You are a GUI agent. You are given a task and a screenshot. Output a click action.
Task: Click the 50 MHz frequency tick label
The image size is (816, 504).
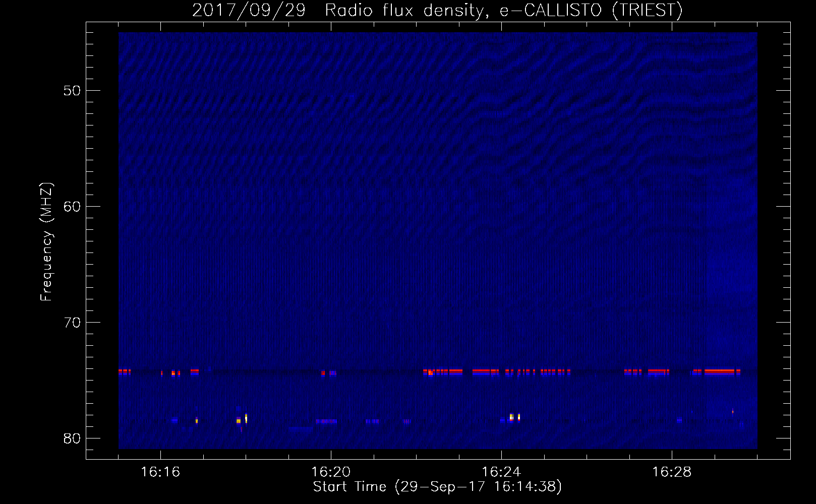[72, 91]
